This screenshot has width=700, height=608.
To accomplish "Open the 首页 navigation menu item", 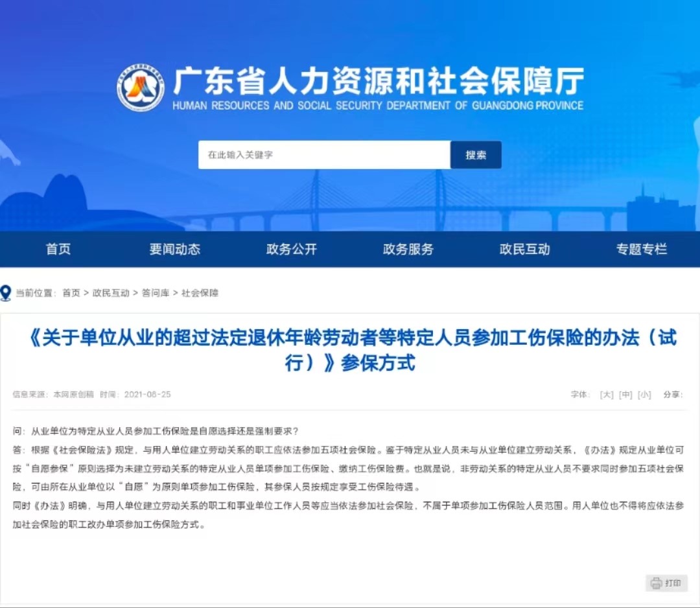I will [x=58, y=249].
